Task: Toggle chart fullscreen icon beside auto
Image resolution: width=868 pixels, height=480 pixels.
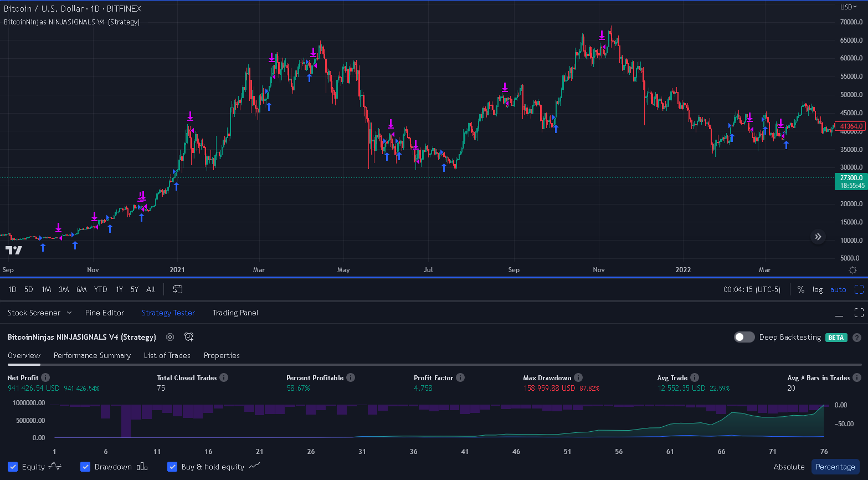Action: click(859, 289)
